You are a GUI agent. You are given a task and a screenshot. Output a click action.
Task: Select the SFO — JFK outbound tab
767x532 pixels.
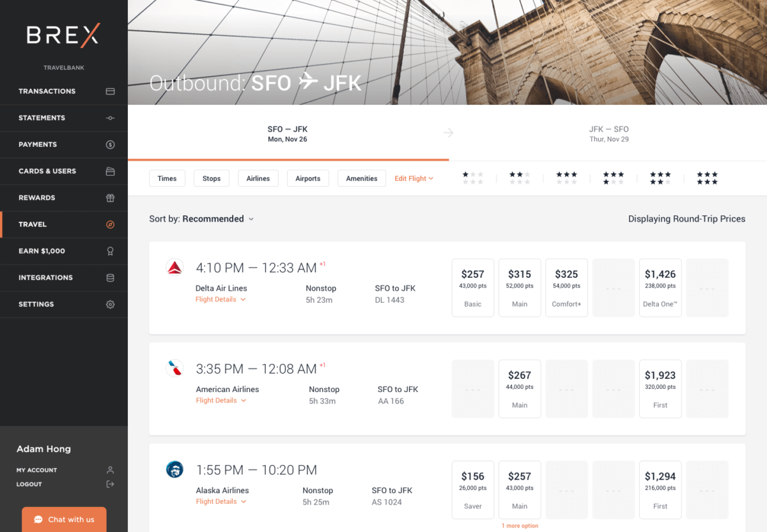288,133
